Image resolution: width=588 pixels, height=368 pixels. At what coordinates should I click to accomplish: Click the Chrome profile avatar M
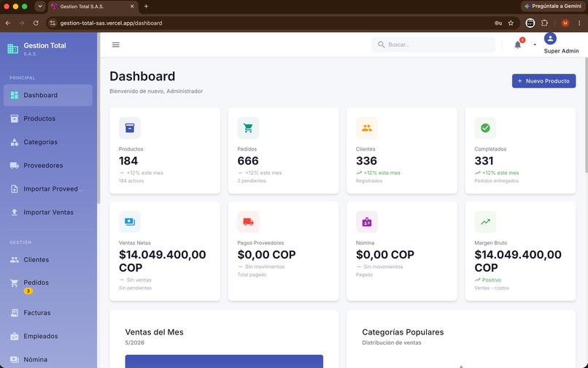pyautogui.click(x=565, y=23)
